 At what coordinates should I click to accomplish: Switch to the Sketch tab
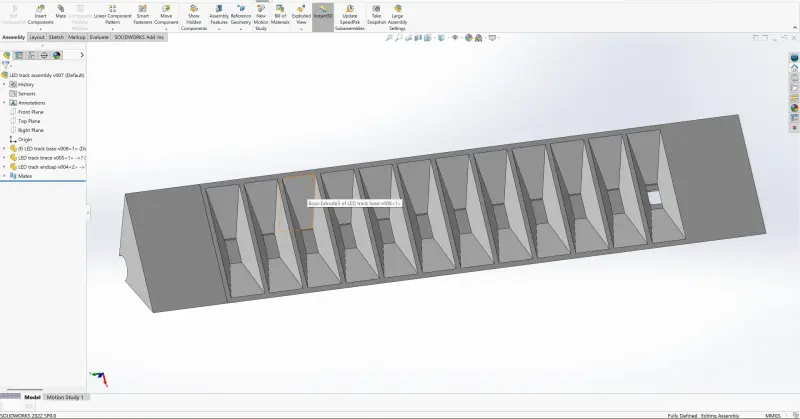coord(56,37)
